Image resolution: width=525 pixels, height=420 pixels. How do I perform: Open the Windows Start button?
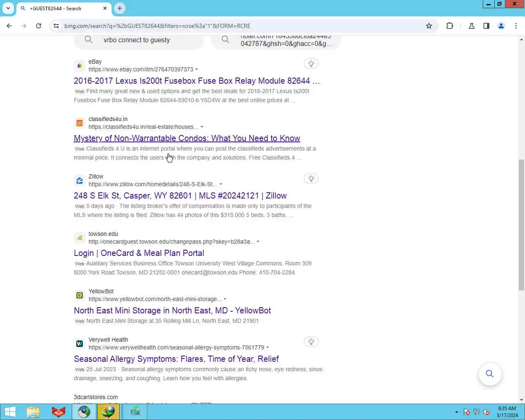point(10,412)
